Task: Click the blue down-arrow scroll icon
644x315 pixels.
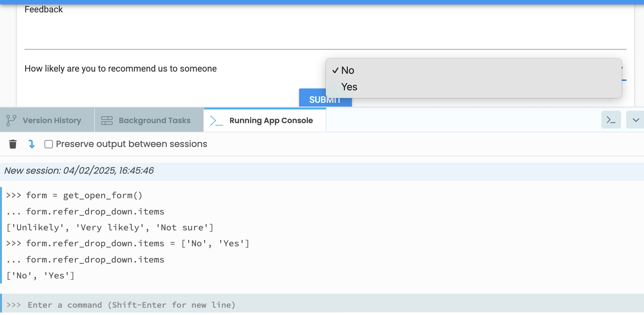Action: 31,144
